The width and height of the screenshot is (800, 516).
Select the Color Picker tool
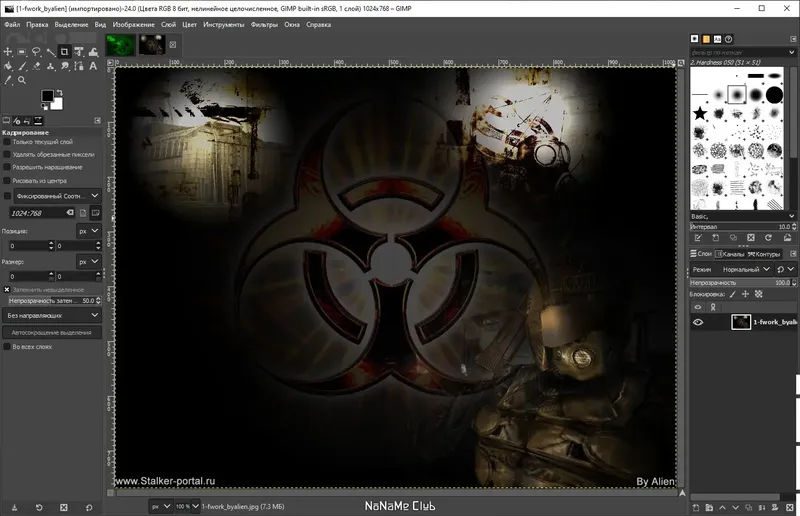coord(8,80)
